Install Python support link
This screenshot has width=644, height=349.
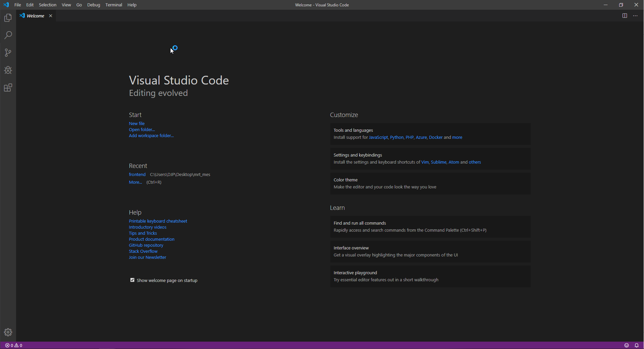click(397, 137)
